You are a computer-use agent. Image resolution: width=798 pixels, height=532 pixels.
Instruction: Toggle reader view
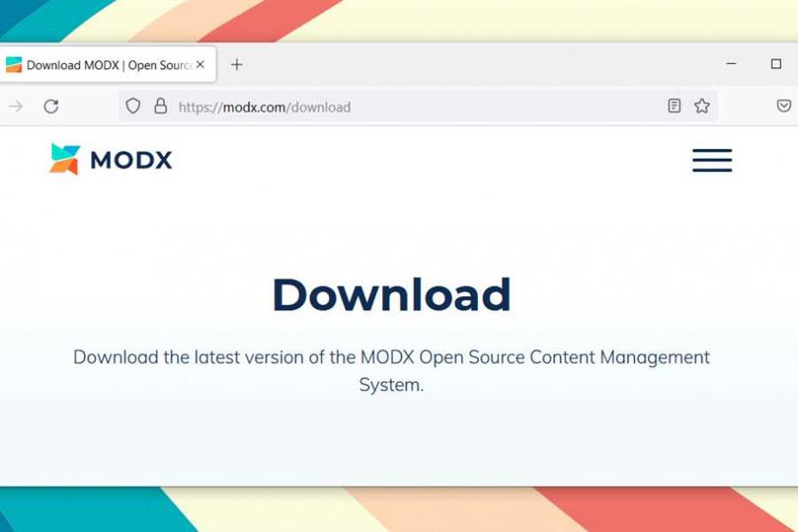click(x=675, y=106)
